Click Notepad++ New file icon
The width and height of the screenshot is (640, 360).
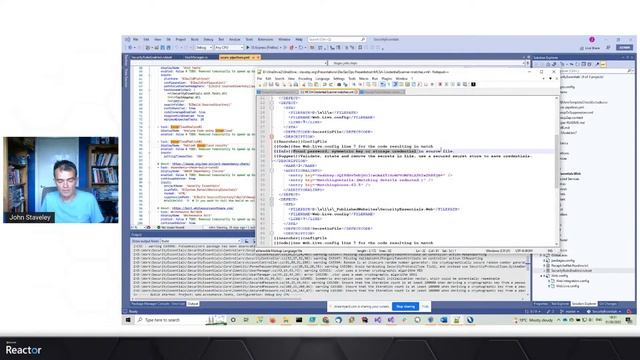pos(260,84)
